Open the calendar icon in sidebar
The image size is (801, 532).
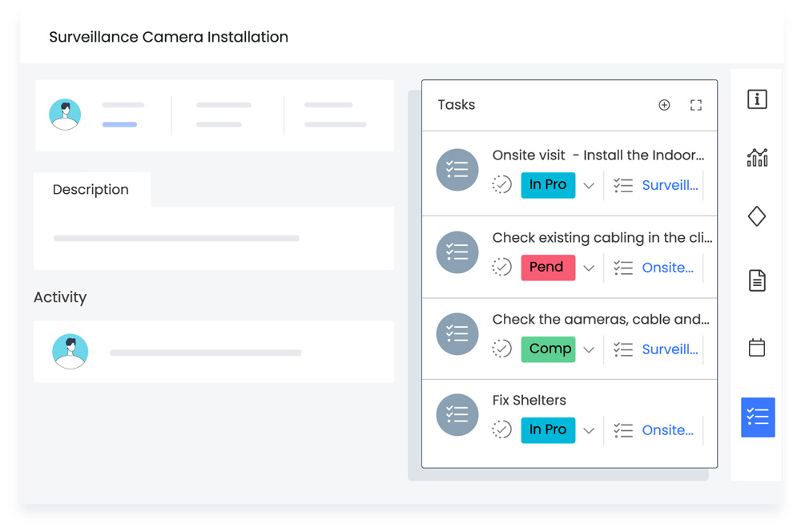click(x=757, y=348)
